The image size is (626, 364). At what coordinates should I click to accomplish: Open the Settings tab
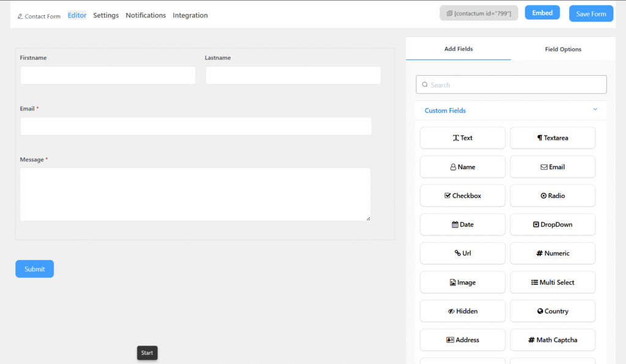[106, 15]
